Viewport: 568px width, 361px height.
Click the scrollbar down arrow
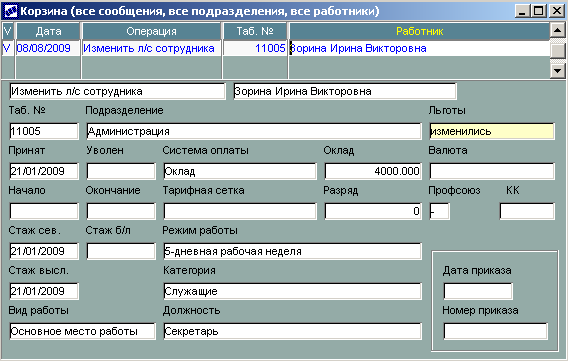click(x=557, y=71)
